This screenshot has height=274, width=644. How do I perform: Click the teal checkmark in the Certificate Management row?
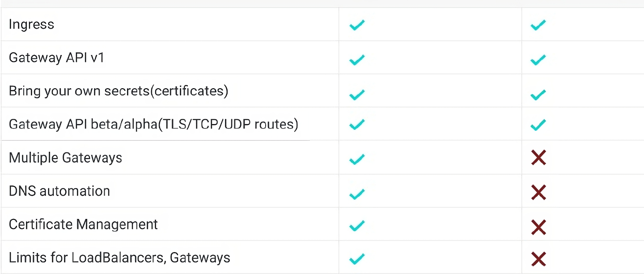(357, 226)
